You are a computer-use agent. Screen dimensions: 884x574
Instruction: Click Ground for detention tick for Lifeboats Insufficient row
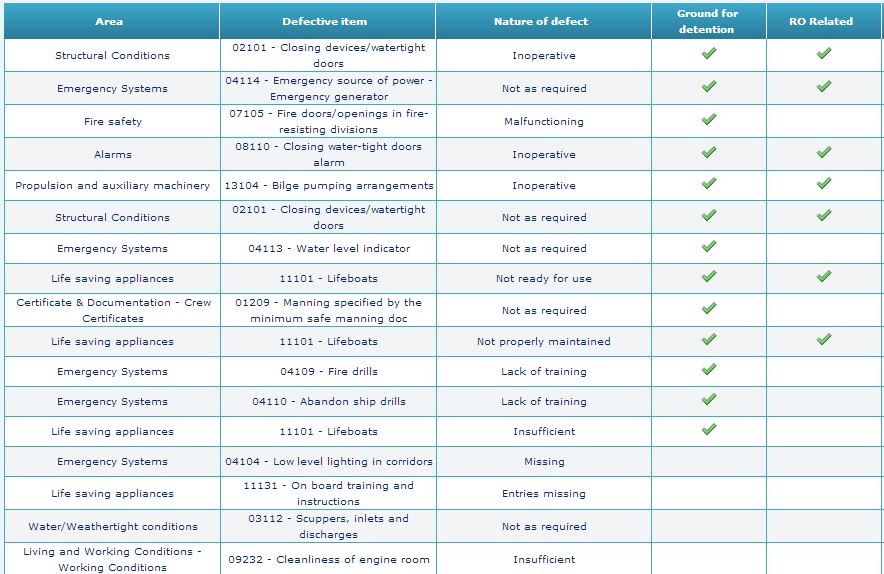709,430
